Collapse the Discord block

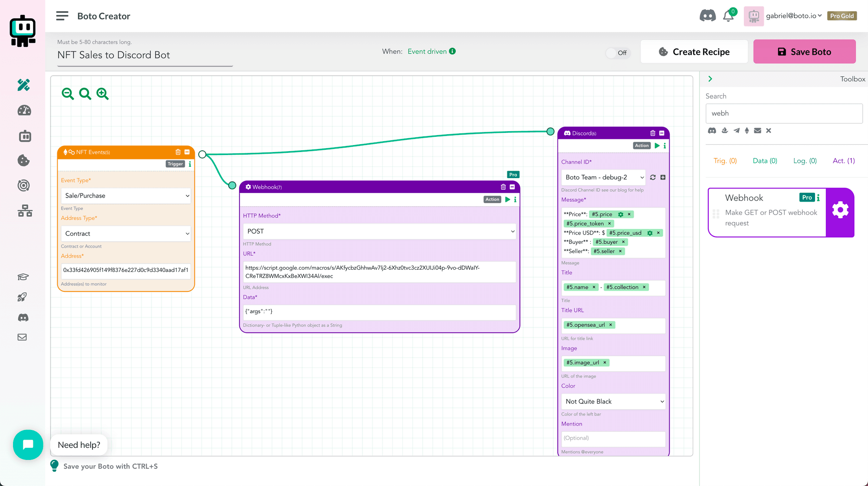662,133
